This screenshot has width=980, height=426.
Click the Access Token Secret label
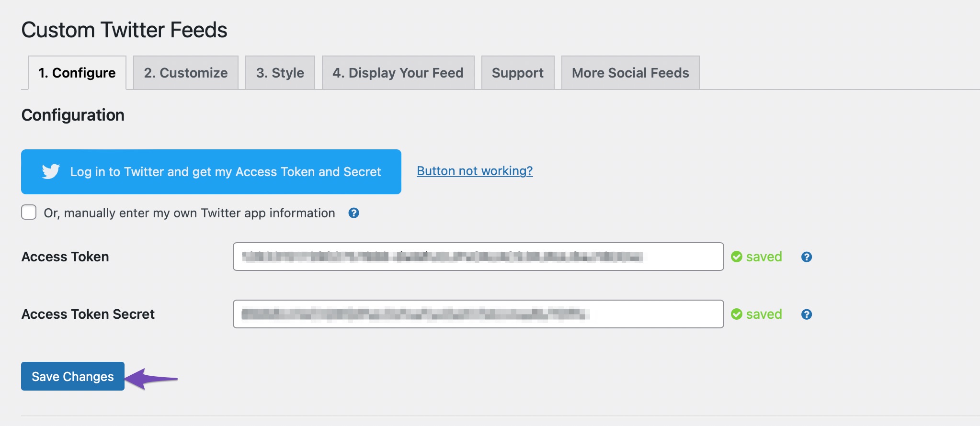tap(88, 314)
